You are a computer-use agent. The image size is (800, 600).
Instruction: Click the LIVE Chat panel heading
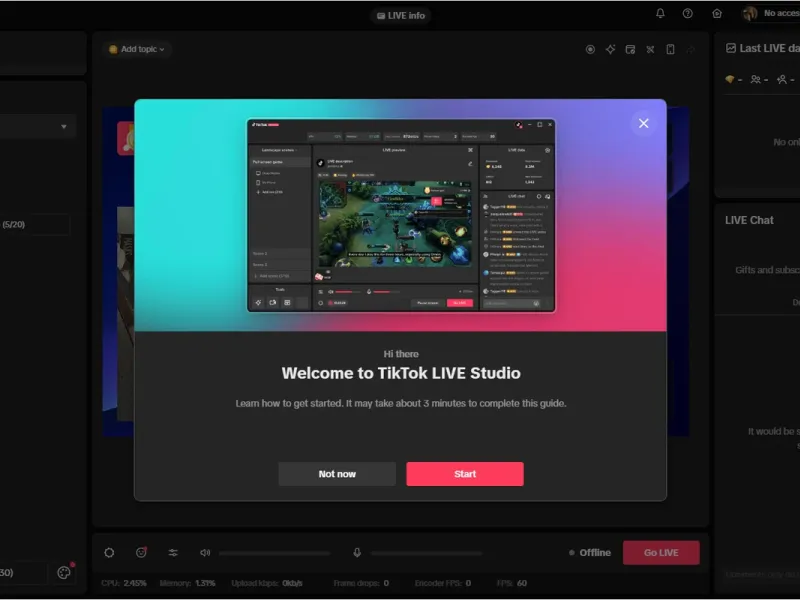coord(749,220)
